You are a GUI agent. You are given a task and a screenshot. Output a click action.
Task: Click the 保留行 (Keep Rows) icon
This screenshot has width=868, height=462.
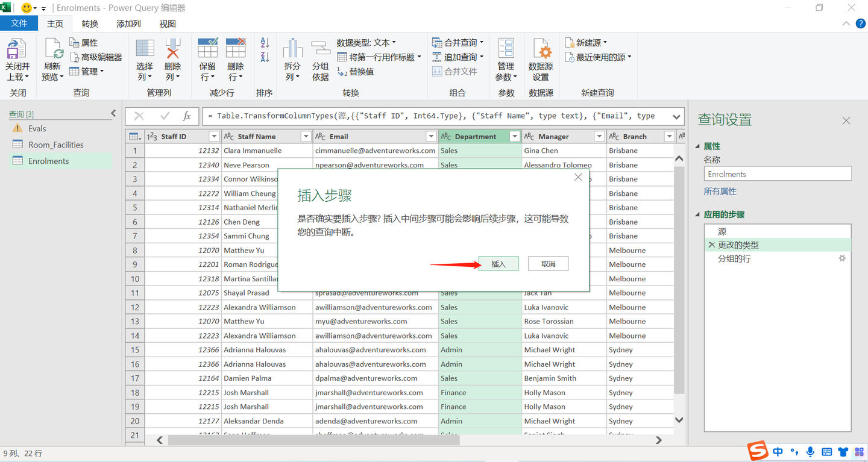[207, 58]
